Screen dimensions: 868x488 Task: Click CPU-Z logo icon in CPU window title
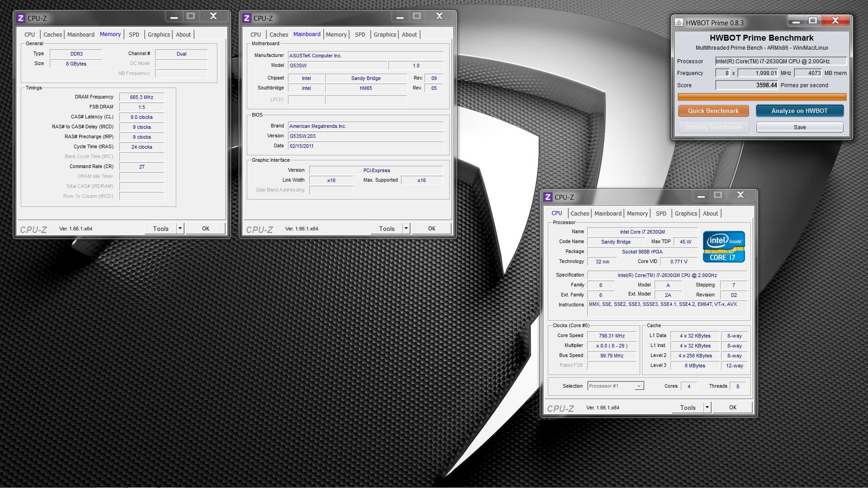(547, 197)
